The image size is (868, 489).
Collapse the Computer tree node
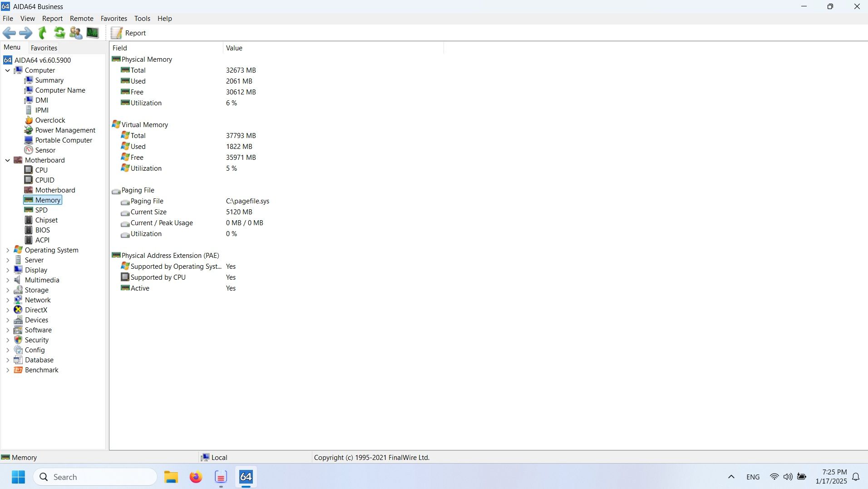click(8, 70)
